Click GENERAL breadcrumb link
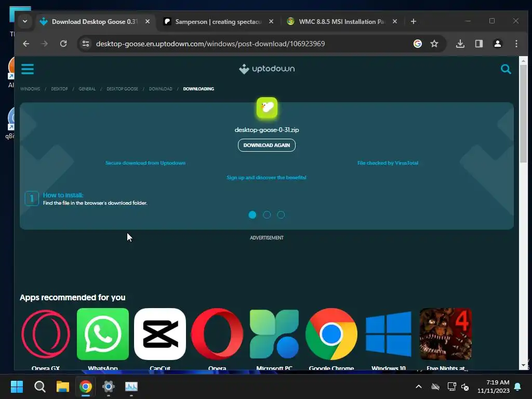The width and height of the screenshot is (532, 399). 87,89
